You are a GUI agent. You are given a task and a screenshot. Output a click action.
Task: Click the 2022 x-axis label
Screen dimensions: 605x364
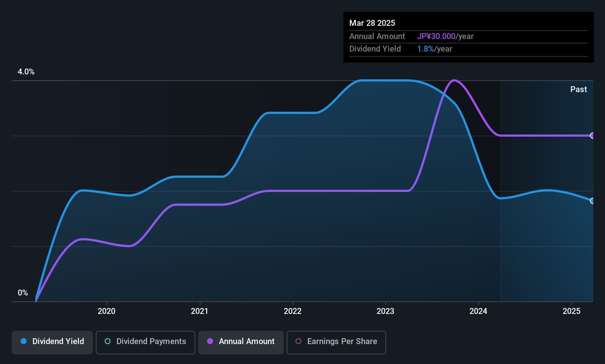(293, 311)
